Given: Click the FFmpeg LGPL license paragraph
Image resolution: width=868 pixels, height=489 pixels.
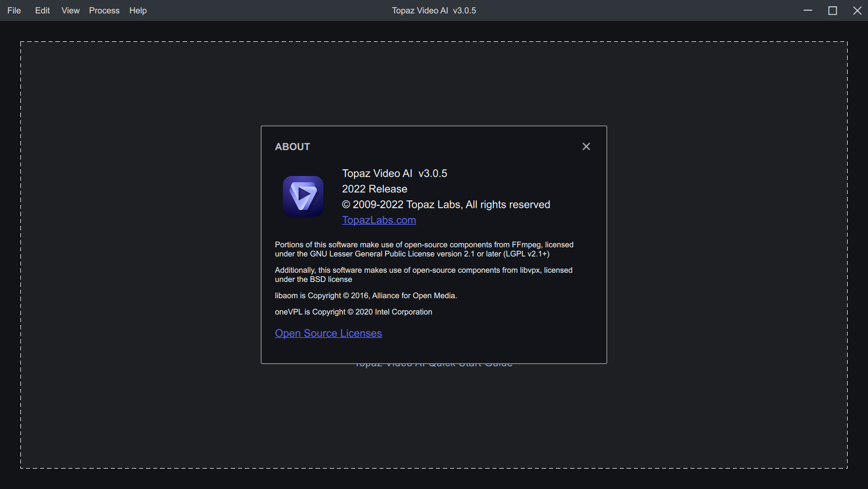Looking at the screenshot, I should pos(424,250).
